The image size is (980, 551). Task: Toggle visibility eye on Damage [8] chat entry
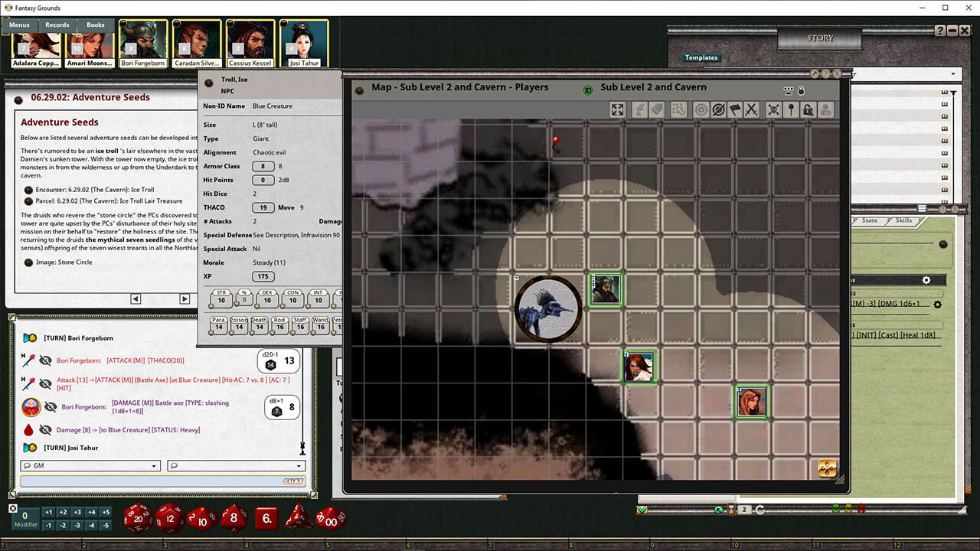pos(46,430)
